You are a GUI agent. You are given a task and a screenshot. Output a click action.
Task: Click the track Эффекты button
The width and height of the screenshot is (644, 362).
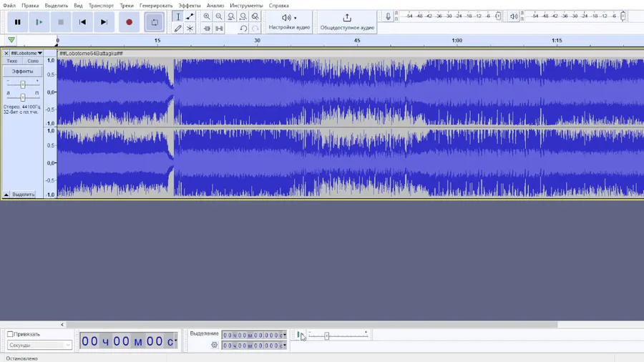click(x=23, y=72)
